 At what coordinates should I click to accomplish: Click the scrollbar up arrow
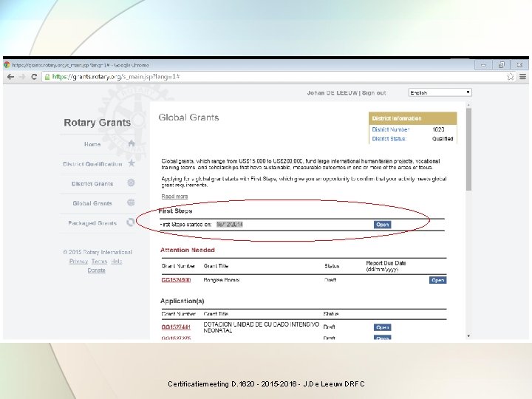(x=468, y=105)
